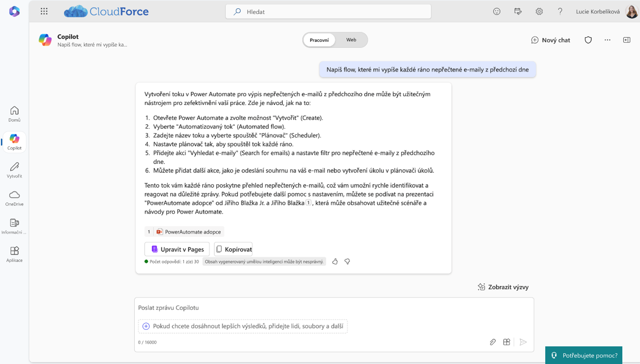This screenshot has width=640, height=364.
Task: Click the AI-generated content disclaimer text
Action: [264, 261]
